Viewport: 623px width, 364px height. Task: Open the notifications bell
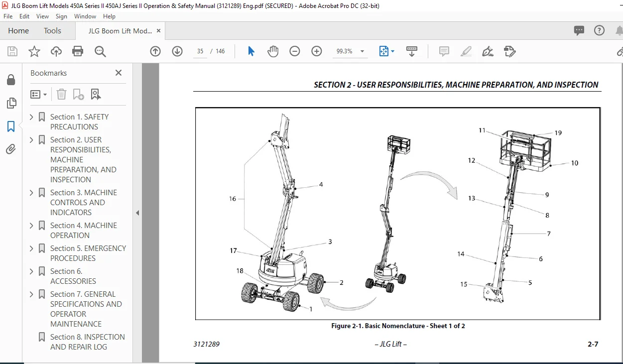click(619, 30)
